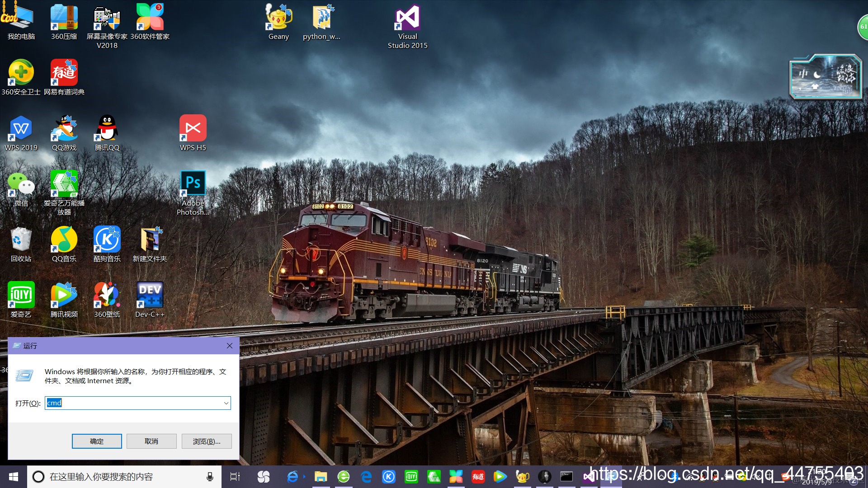Screen dimensions: 868x488
Task: Click the 取消 button in Run dialog
Action: [x=151, y=441]
